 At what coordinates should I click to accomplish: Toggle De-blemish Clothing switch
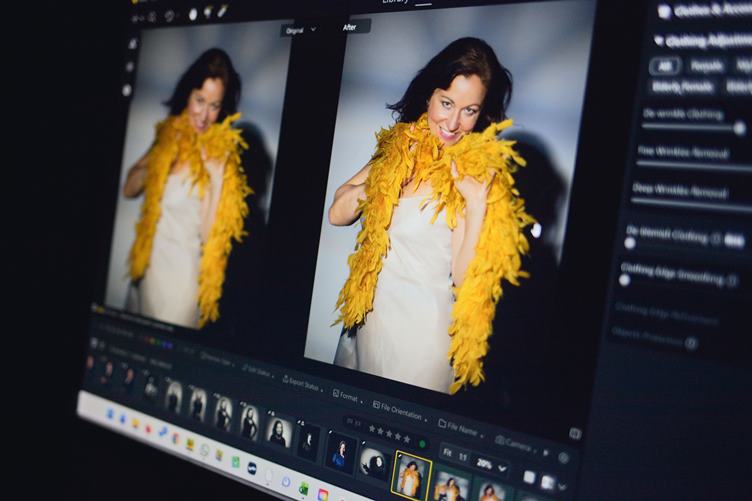(630, 242)
